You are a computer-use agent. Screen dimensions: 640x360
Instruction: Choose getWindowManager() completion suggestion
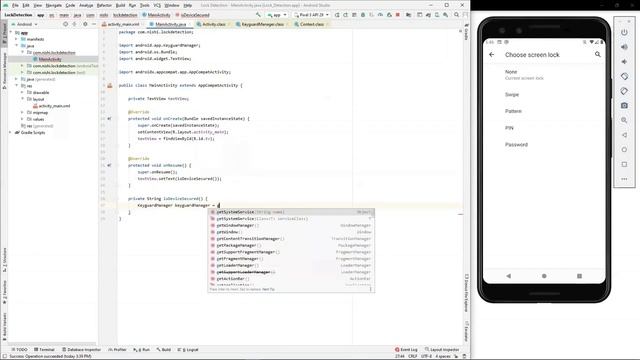pyautogui.click(x=291, y=225)
